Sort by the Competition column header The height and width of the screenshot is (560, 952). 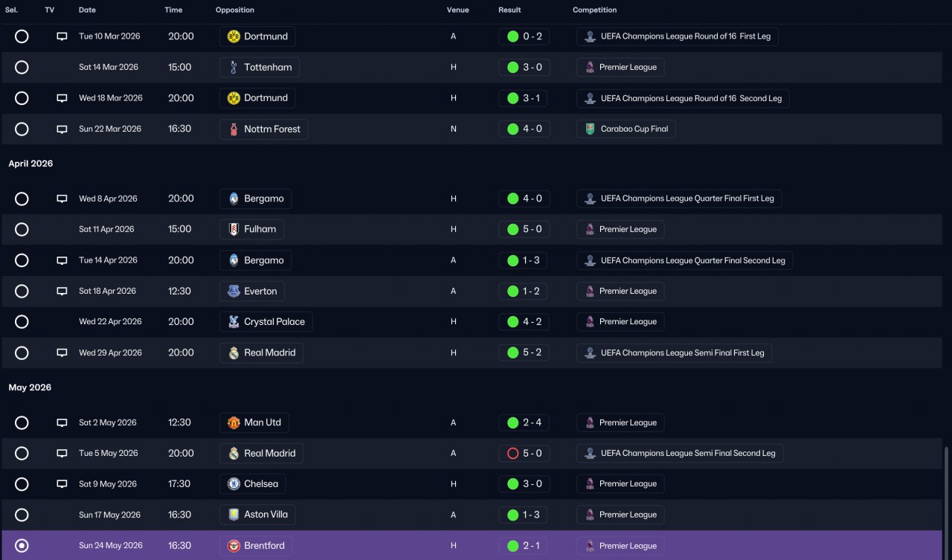click(594, 10)
